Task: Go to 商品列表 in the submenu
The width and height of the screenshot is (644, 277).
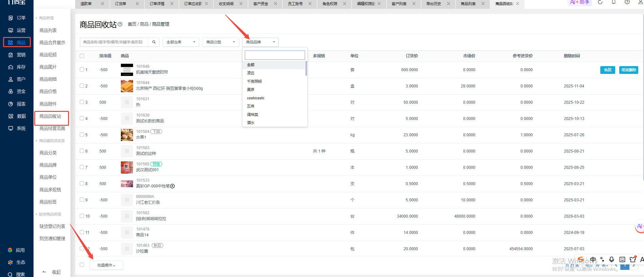Action: [x=48, y=31]
